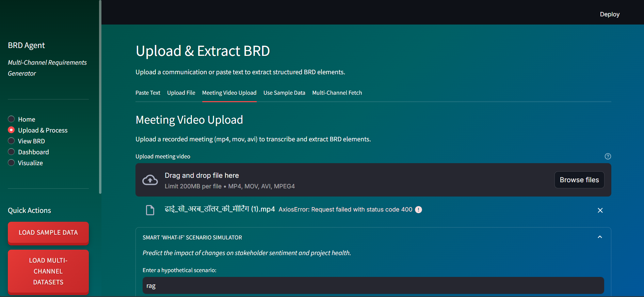Open the Deploy menu
Image resolution: width=644 pixels, height=297 pixels.
point(609,14)
